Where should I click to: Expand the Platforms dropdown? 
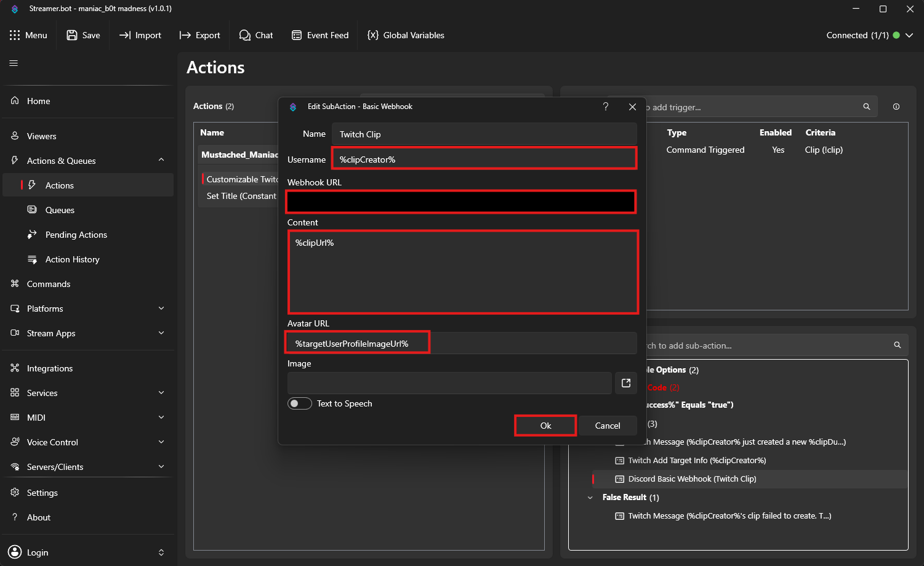tap(161, 309)
